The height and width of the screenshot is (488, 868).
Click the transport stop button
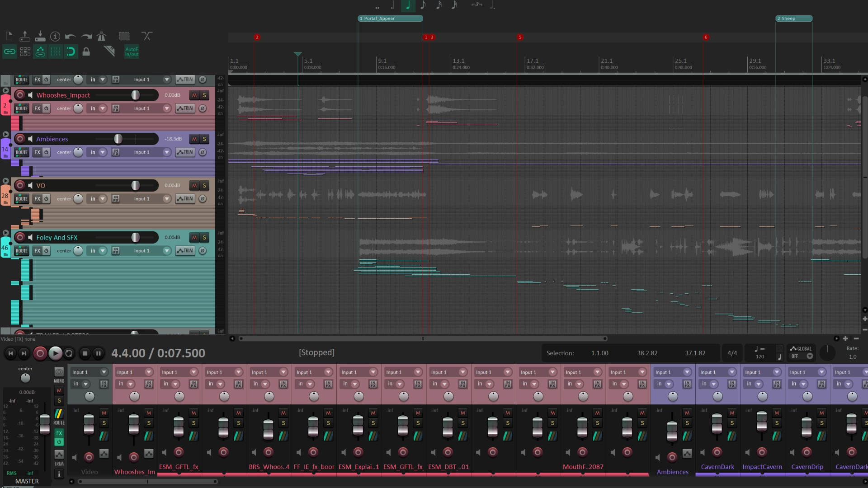85,353
